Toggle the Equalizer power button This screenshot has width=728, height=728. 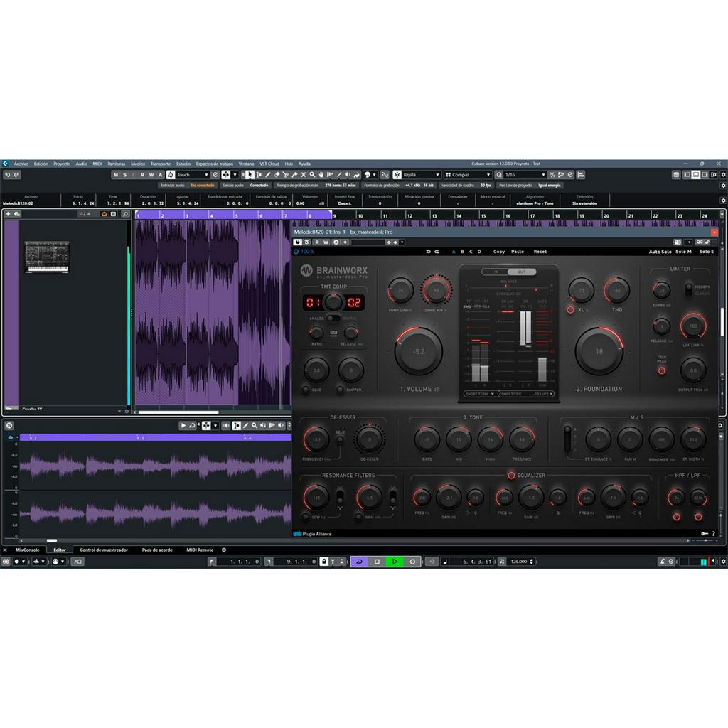(x=511, y=476)
